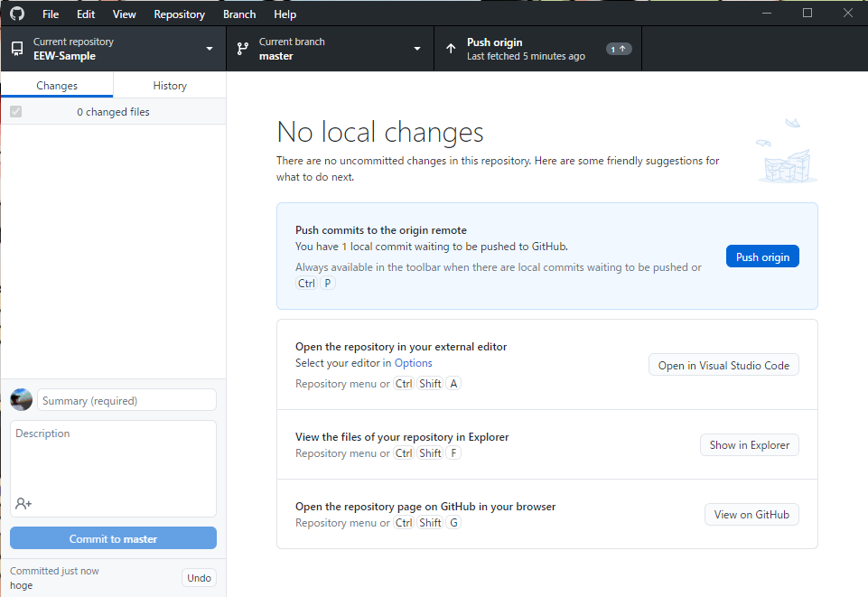
Task: Click the 1 commit ahead badge
Action: tap(619, 49)
